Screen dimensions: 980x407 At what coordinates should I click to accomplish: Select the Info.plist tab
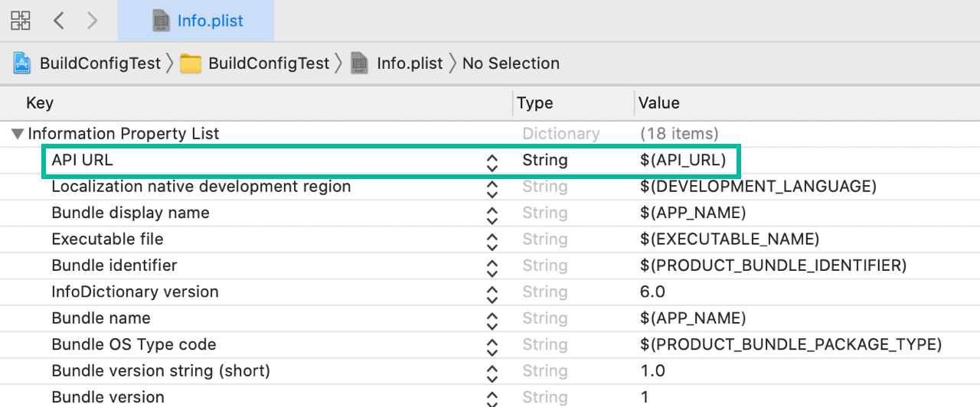point(196,21)
